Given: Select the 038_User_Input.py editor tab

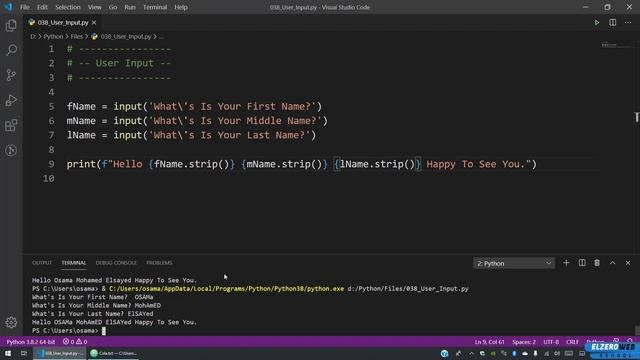Looking at the screenshot, I should tap(63, 22).
